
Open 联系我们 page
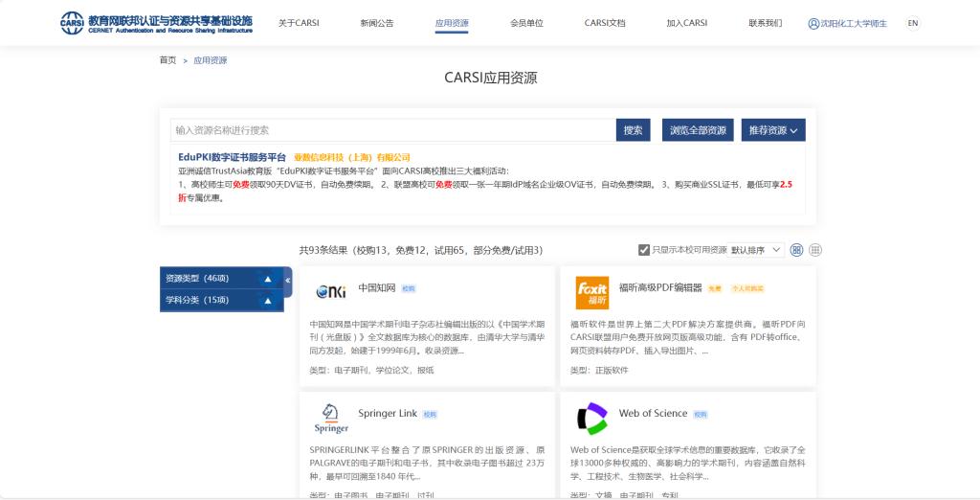click(x=765, y=23)
